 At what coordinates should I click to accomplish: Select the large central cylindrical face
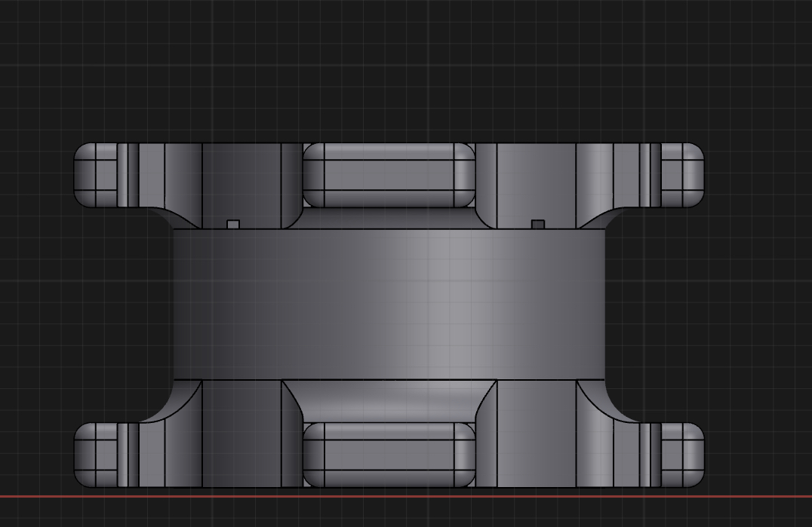coord(389,304)
